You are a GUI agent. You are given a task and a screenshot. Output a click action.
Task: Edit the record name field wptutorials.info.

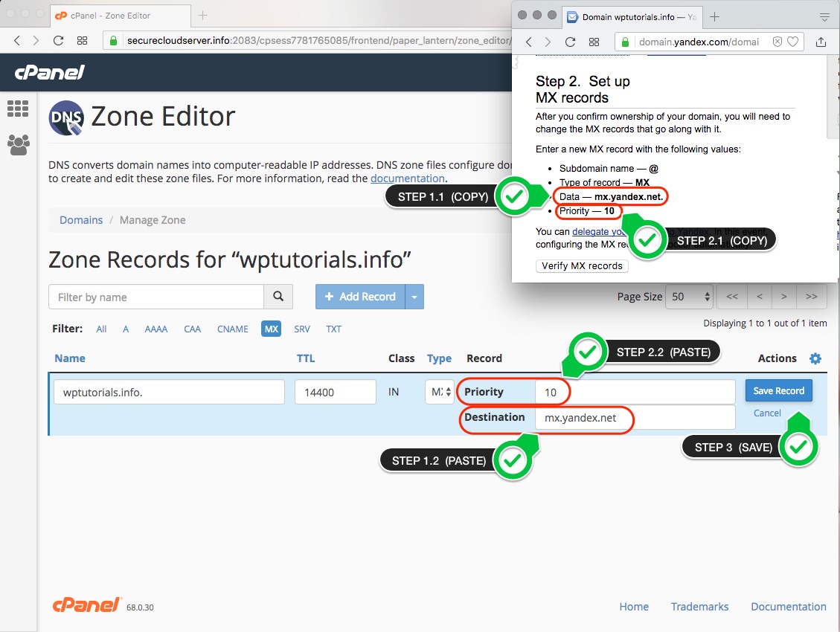[170, 393]
